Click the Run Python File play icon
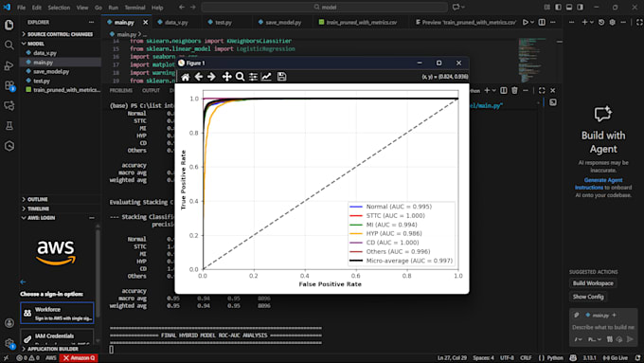 525,22
